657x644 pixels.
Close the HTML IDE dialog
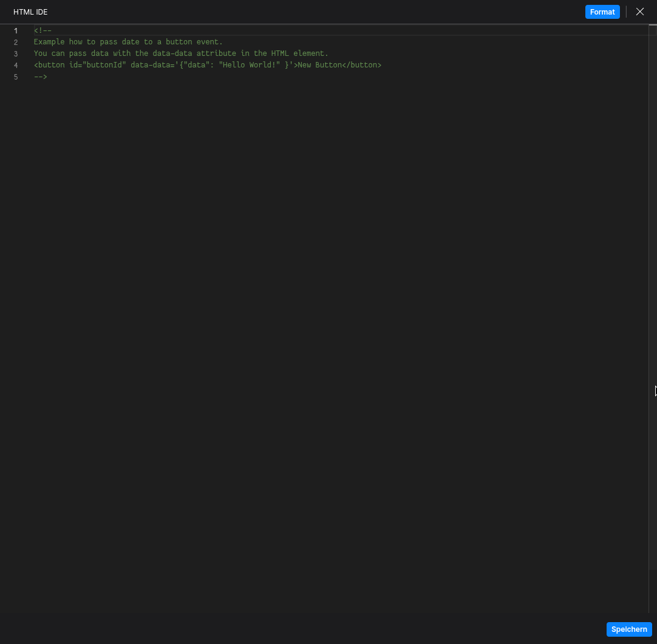pyautogui.click(x=639, y=12)
